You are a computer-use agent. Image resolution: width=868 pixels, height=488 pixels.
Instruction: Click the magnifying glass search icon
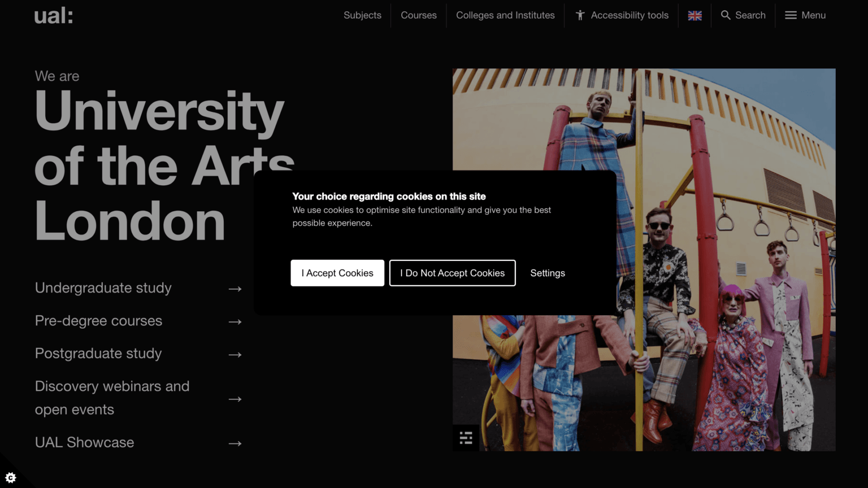pos(726,15)
